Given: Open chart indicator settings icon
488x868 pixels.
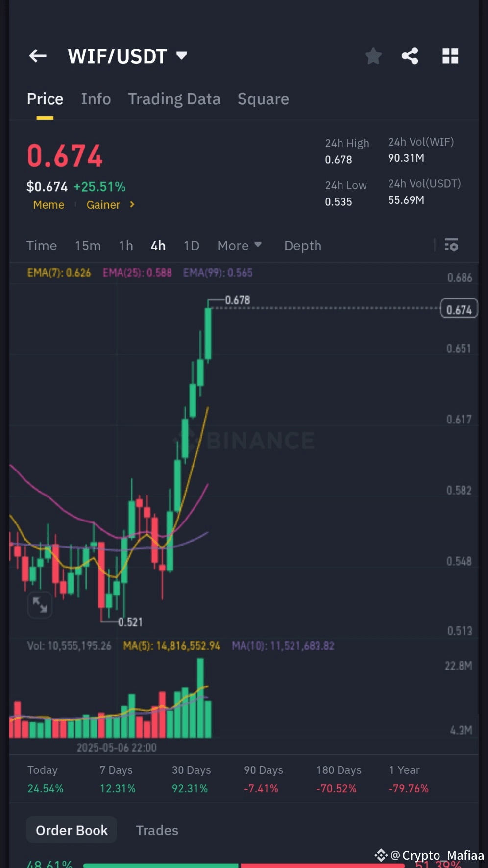Looking at the screenshot, I should [x=451, y=245].
